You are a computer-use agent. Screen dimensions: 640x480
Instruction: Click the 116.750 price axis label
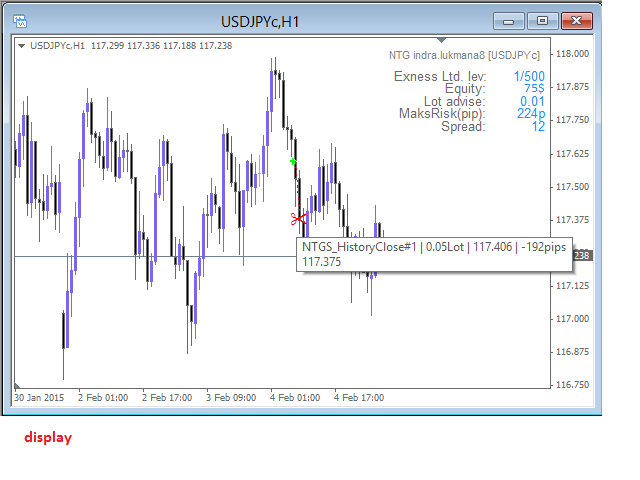572,385
